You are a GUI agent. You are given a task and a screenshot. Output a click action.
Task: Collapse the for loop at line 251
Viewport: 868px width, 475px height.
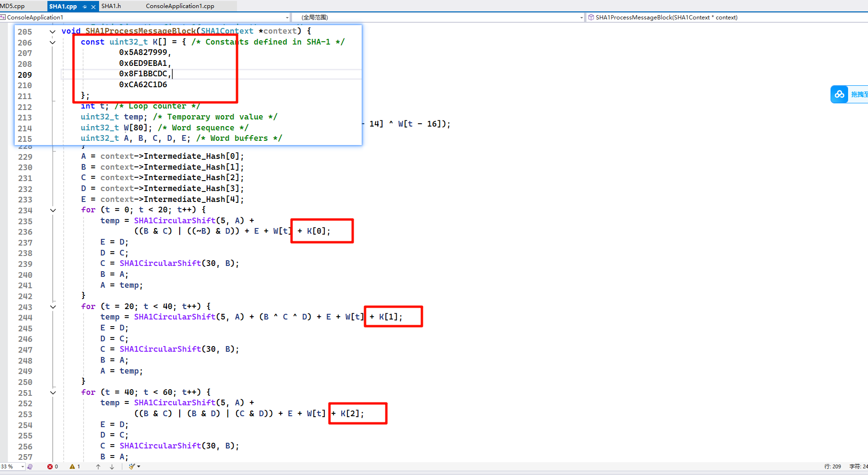click(53, 393)
